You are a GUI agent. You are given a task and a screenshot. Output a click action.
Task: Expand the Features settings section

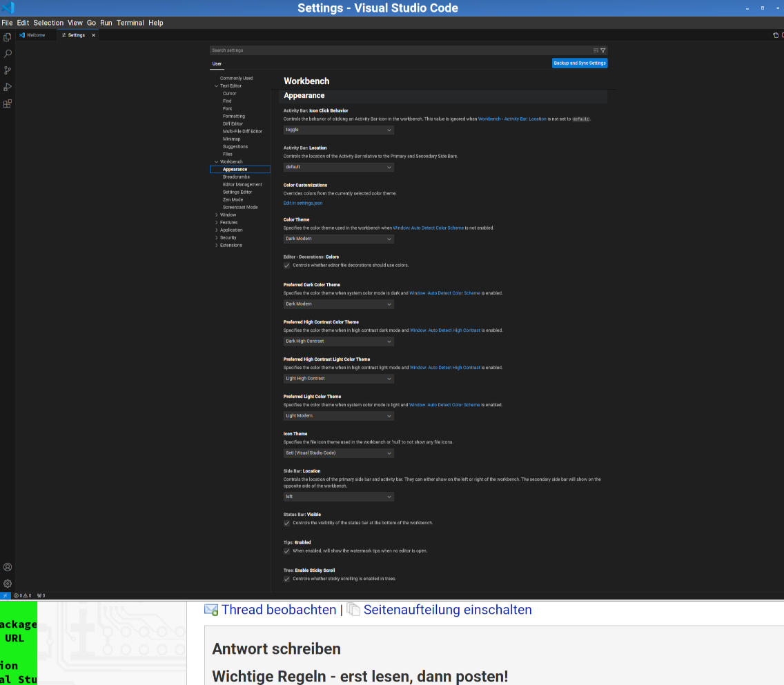(217, 222)
